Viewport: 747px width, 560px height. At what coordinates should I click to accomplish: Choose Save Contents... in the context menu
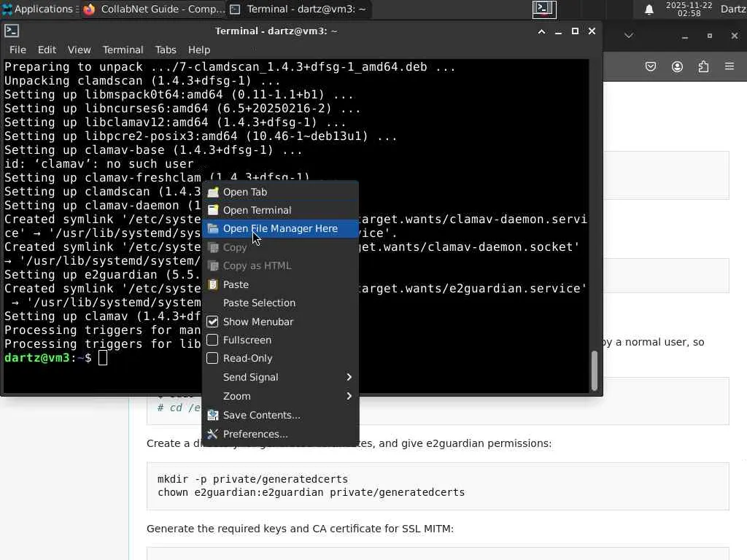(x=281, y=415)
